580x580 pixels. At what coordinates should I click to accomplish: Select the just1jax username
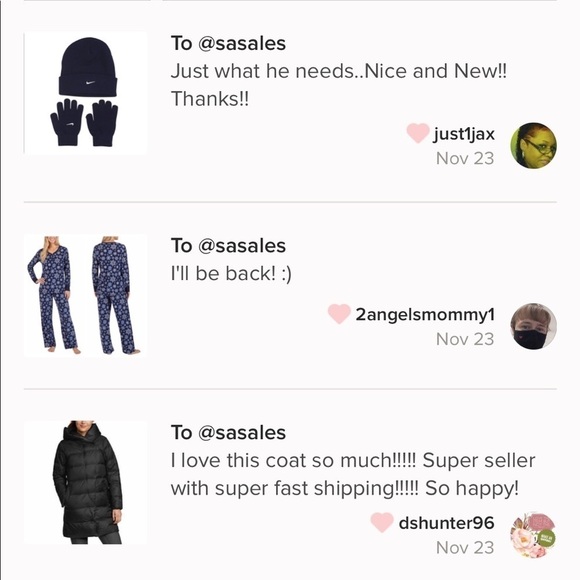[464, 134]
